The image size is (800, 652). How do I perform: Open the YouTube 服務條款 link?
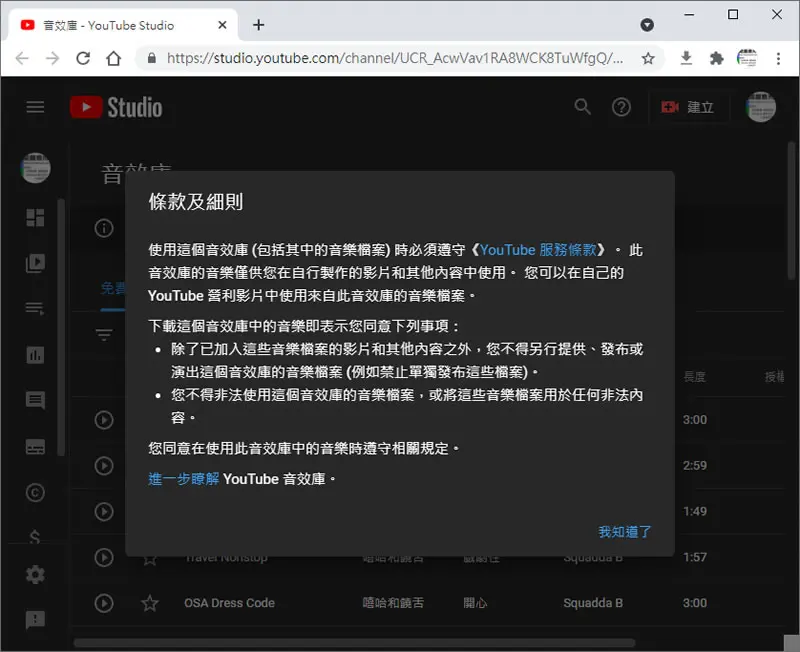click(x=538, y=250)
